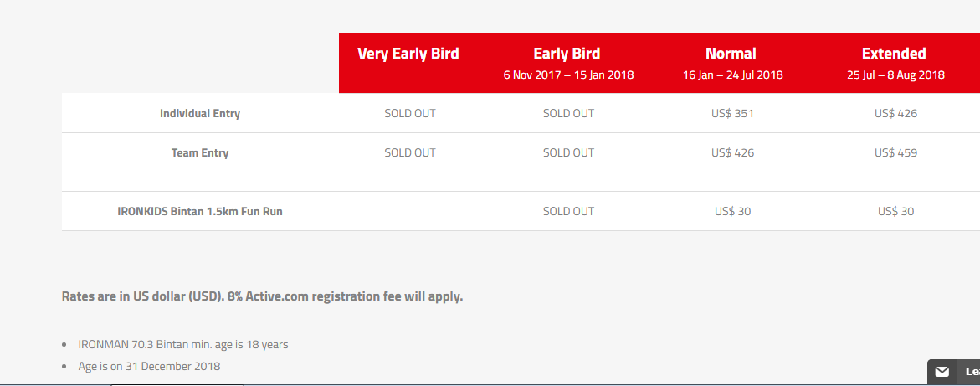Screen dimensions: 980x386
Task: Click the envelope icon in the chat widget
Action: pyautogui.click(x=942, y=372)
